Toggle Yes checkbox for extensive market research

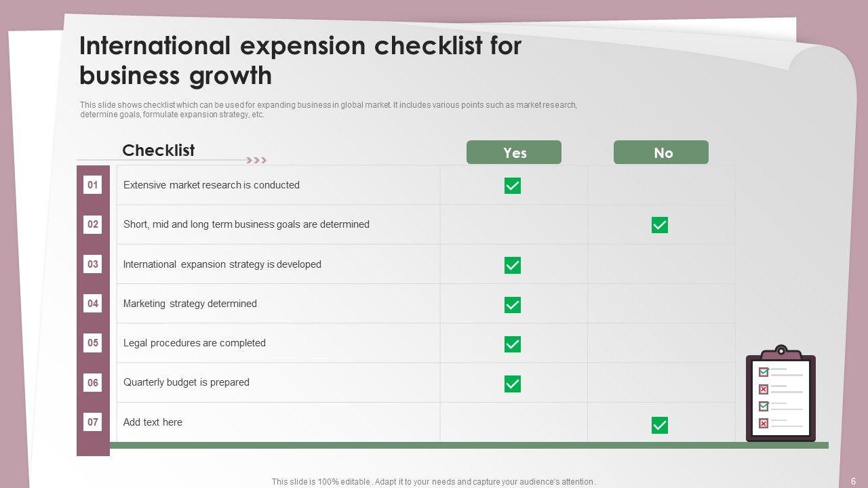tap(513, 186)
